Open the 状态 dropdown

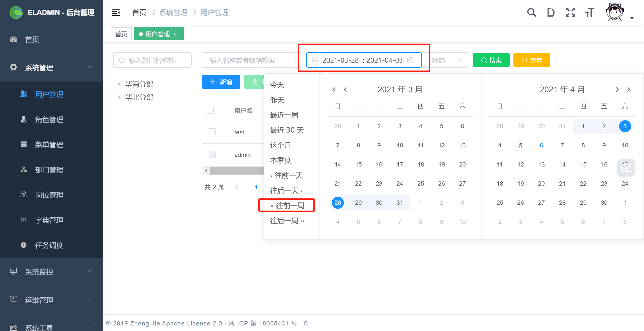(x=447, y=60)
